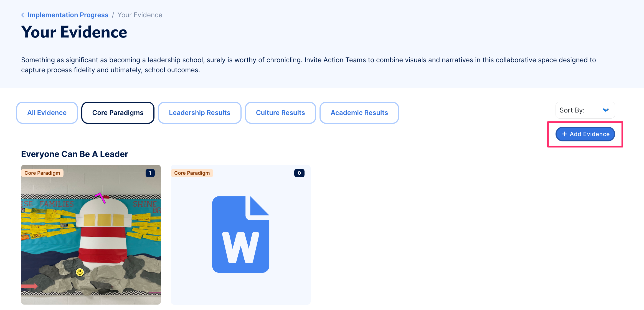Click the Sort By chevron arrow

pos(606,110)
